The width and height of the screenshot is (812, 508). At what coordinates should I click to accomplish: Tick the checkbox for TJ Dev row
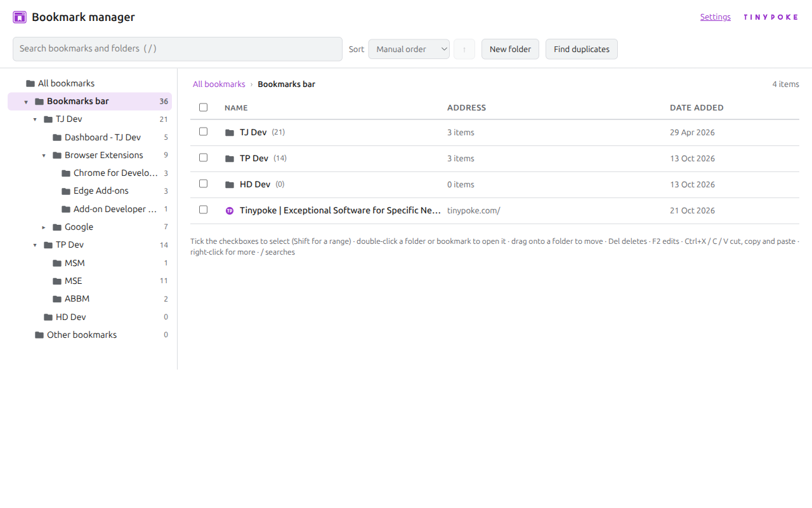204,131
